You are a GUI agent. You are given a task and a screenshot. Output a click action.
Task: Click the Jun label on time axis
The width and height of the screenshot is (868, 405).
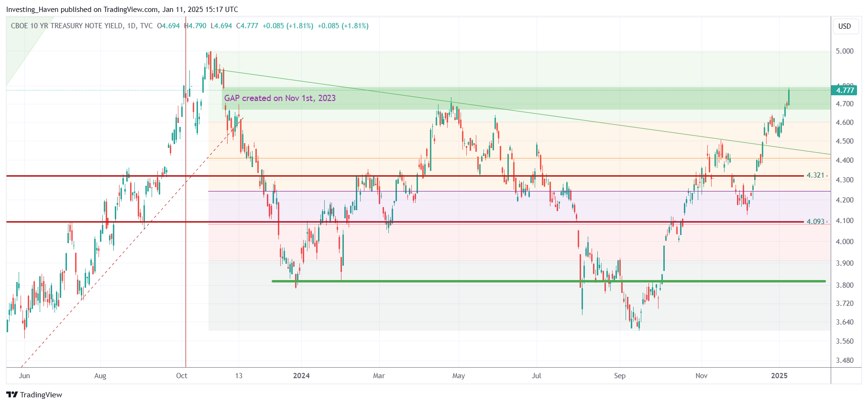pos(24,376)
